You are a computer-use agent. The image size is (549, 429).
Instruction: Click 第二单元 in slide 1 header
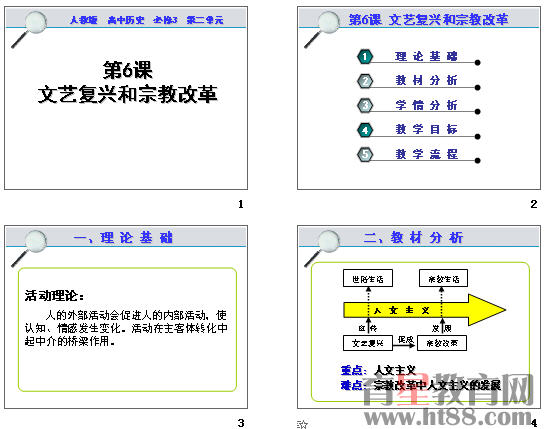click(205, 20)
